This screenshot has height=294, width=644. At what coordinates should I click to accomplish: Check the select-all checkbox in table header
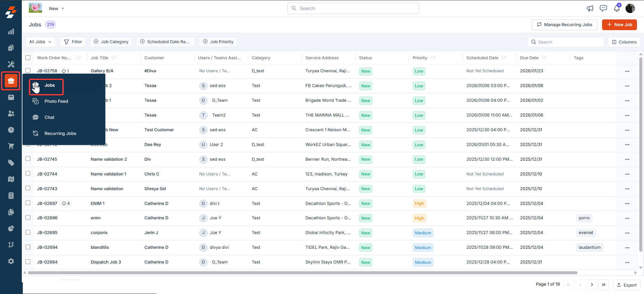pos(28,58)
